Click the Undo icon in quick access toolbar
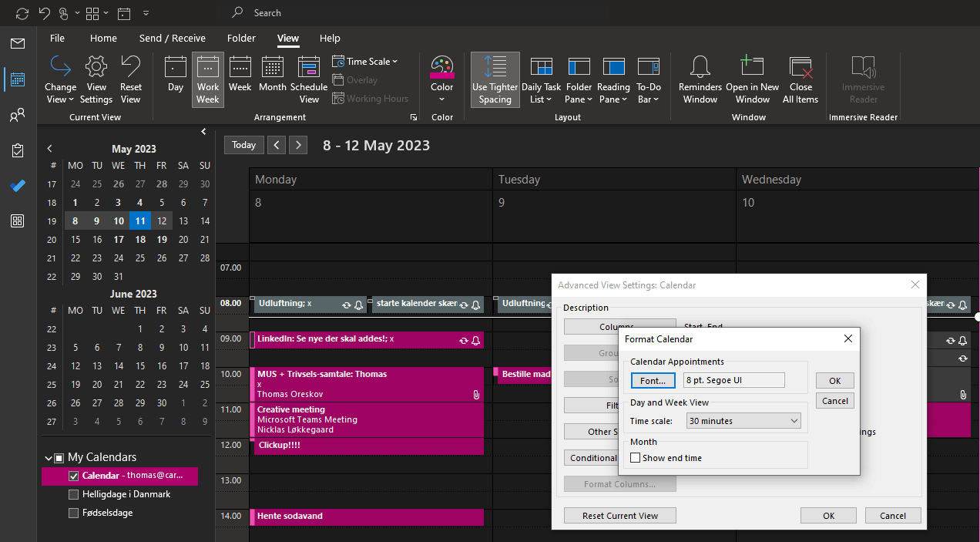 45,13
